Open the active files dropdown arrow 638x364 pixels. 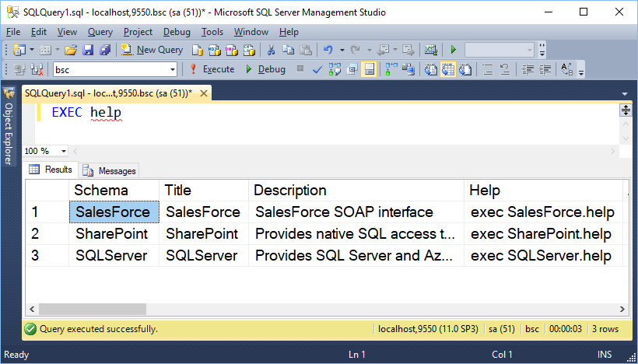click(625, 94)
